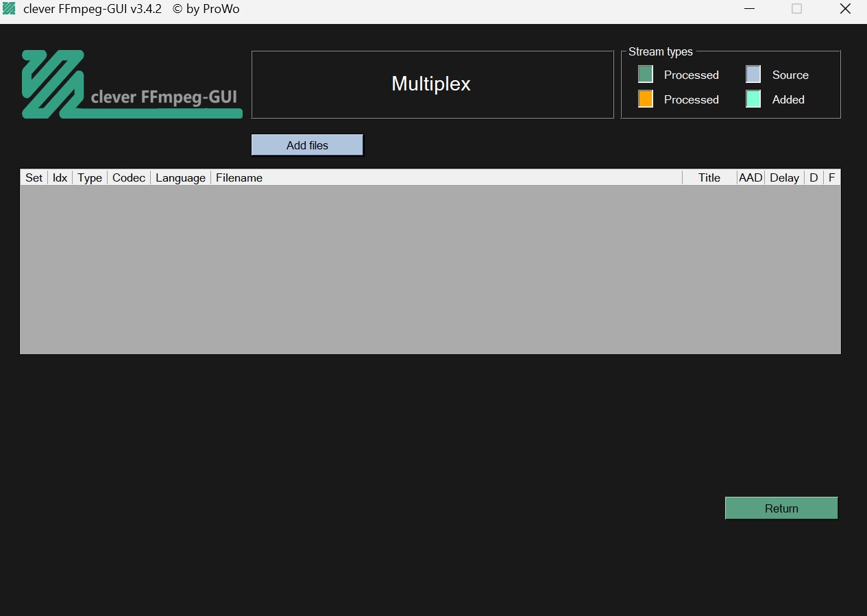Click the Title column header
867x616 pixels.
pos(709,177)
